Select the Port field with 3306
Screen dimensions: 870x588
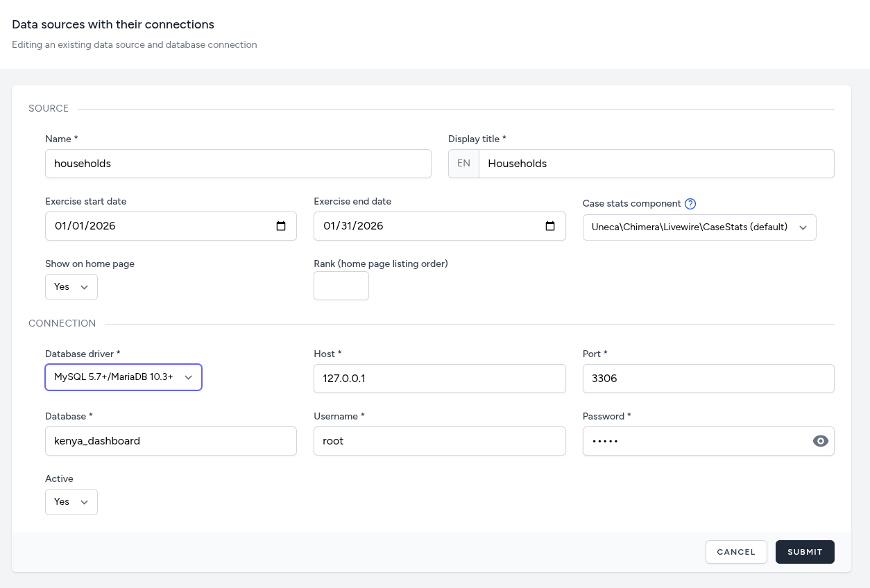pyautogui.click(x=708, y=379)
